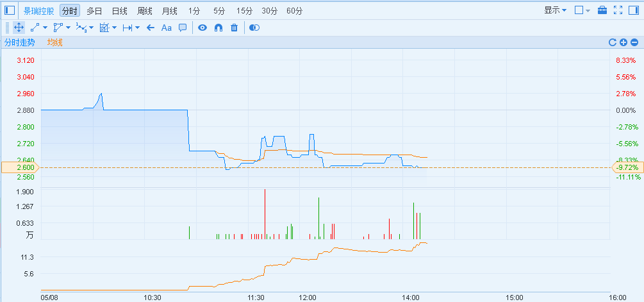Switch to the 60分 interval tab
644x302 pixels.
295,11
